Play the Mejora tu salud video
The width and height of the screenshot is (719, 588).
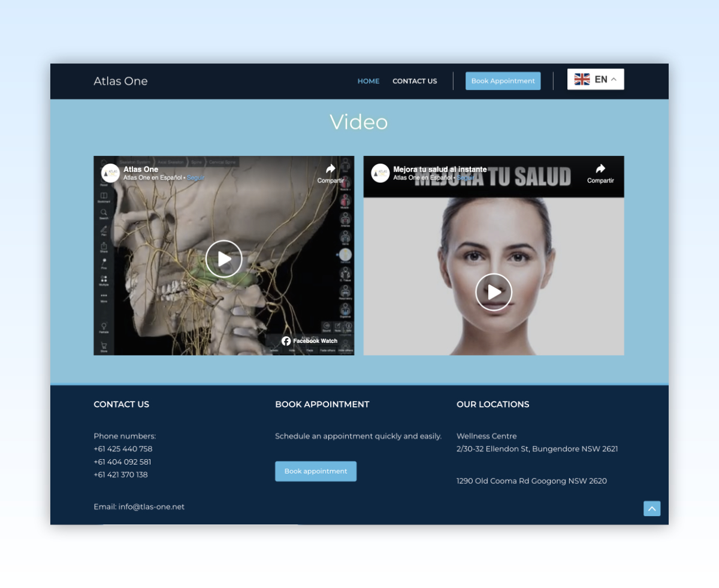(494, 292)
